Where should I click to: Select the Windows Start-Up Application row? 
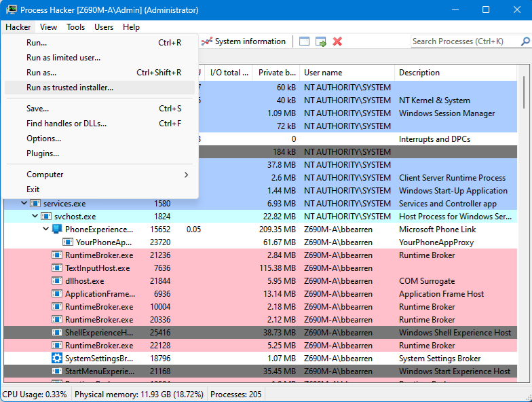click(358, 190)
